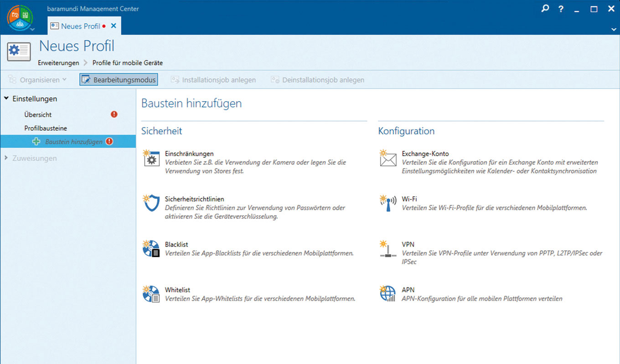Open the baramundi application logo menu
Image resolution: width=620 pixels, height=364 pixels.
pyautogui.click(x=20, y=18)
